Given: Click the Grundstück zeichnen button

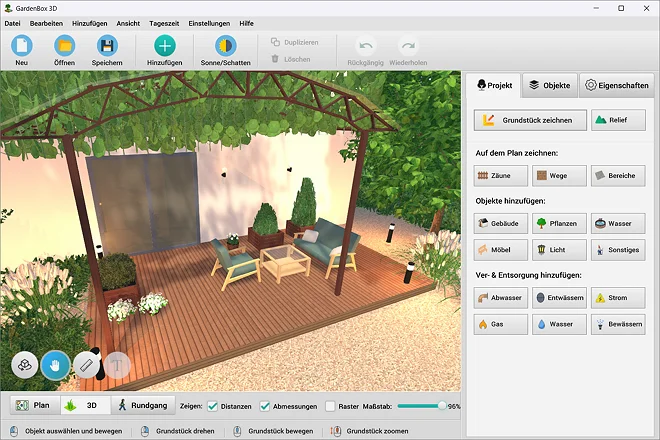Looking at the screenshot, I should click(x=530, y=120).
